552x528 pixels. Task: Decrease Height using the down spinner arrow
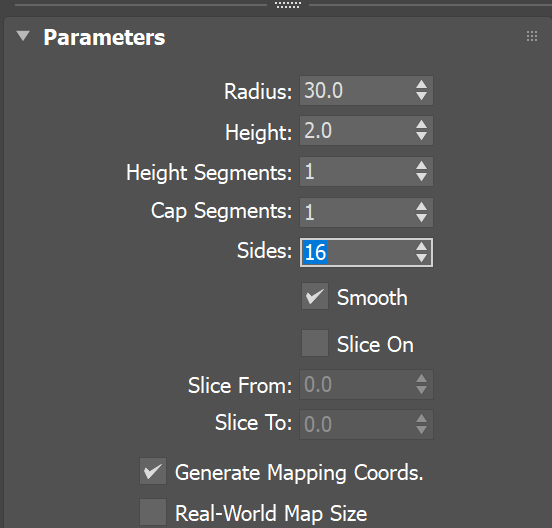coord(421,136)
